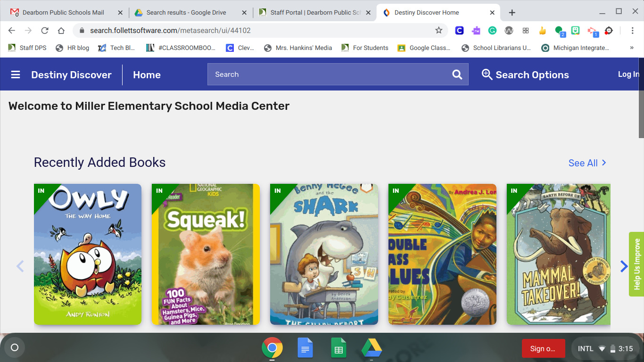The height and width of the screenshot is (362, 644).
Task: Click the search magnifier icon in search bar
Action: coord(457,74)
